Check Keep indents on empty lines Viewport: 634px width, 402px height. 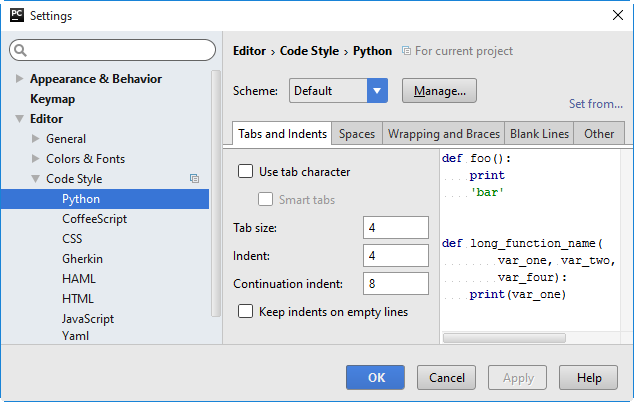coord(246,312)
